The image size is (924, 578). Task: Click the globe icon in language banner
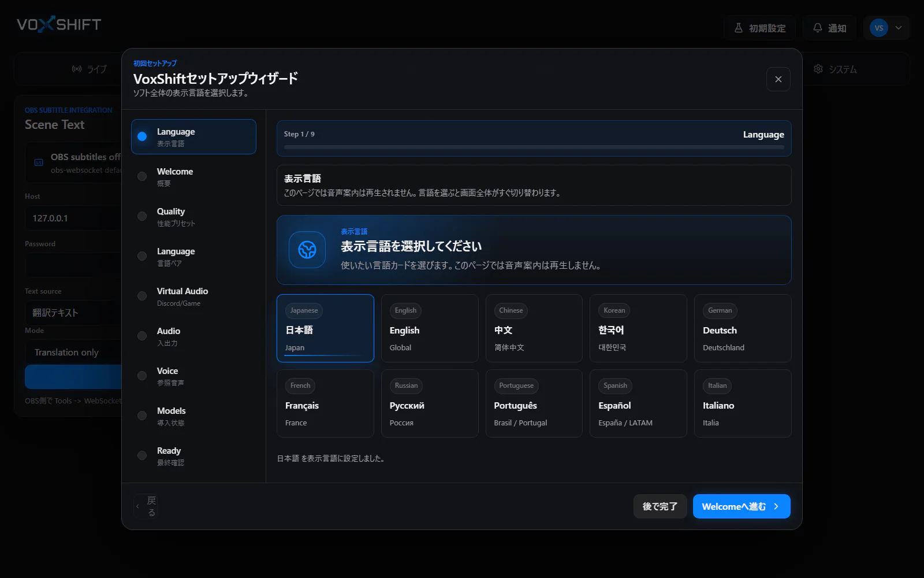click(307, 250)
